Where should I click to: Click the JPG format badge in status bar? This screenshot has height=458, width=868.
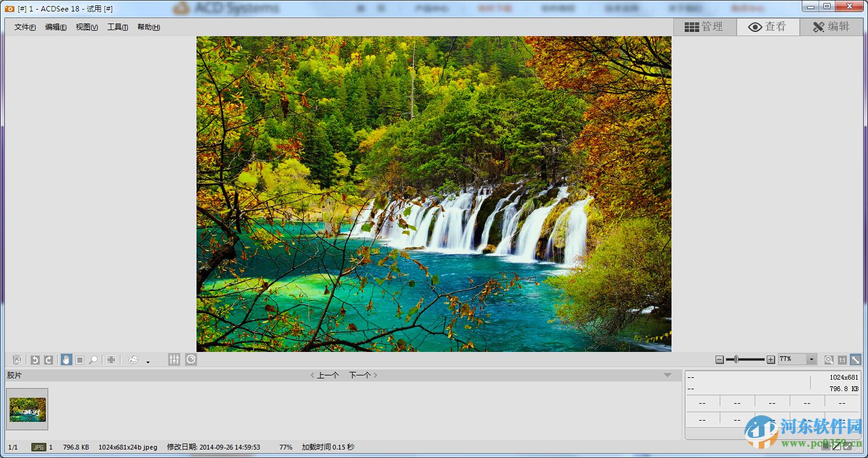pyautogui.click(x=39, y=447)
